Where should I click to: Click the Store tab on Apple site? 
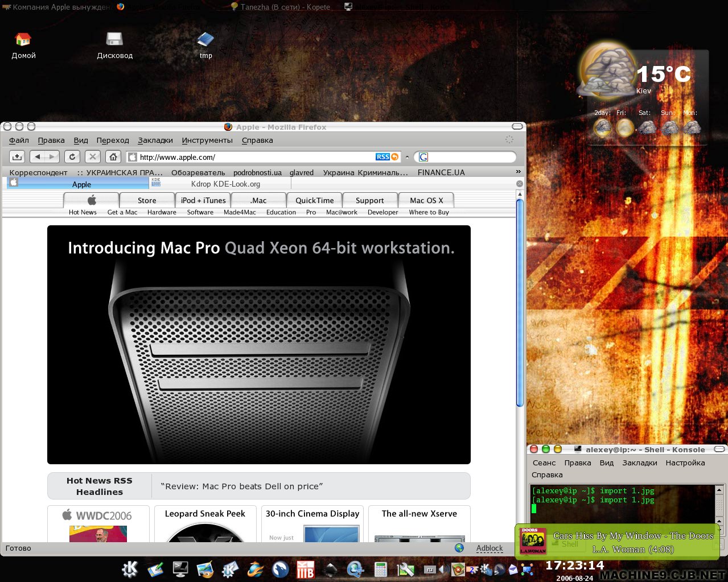(x=147, y=200)
